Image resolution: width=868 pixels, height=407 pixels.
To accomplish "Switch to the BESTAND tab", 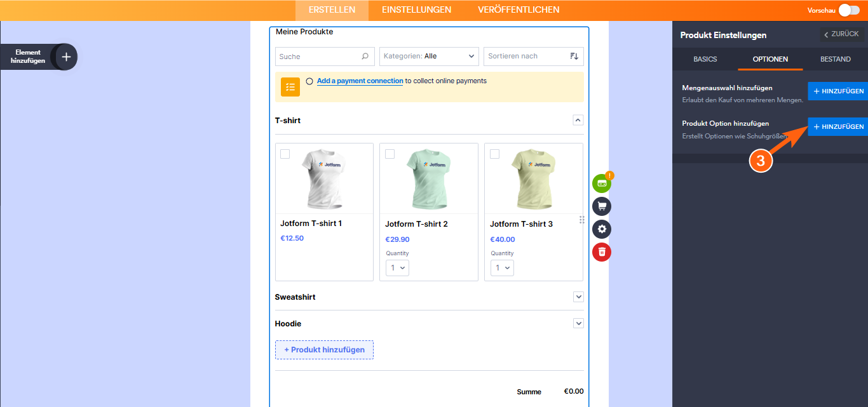I will point(835,59).
